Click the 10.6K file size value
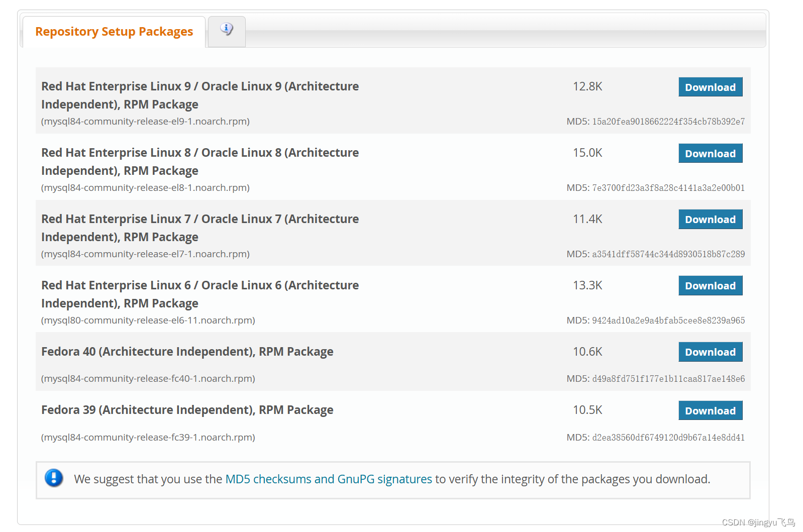The height and width of the screenshot is (532, 803). (x=587, y=352)
